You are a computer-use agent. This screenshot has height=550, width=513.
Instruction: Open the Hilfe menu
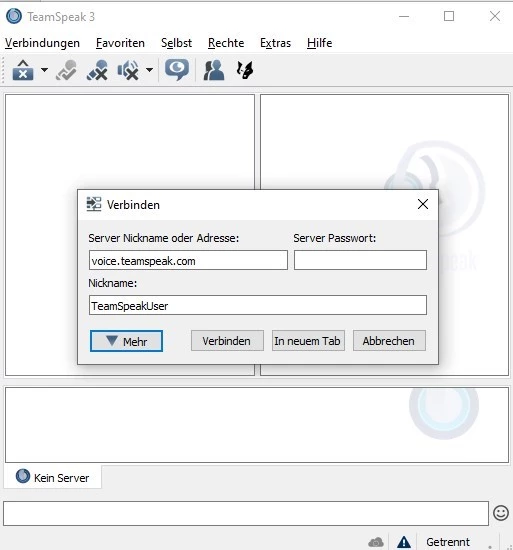(x=319, y=43)
